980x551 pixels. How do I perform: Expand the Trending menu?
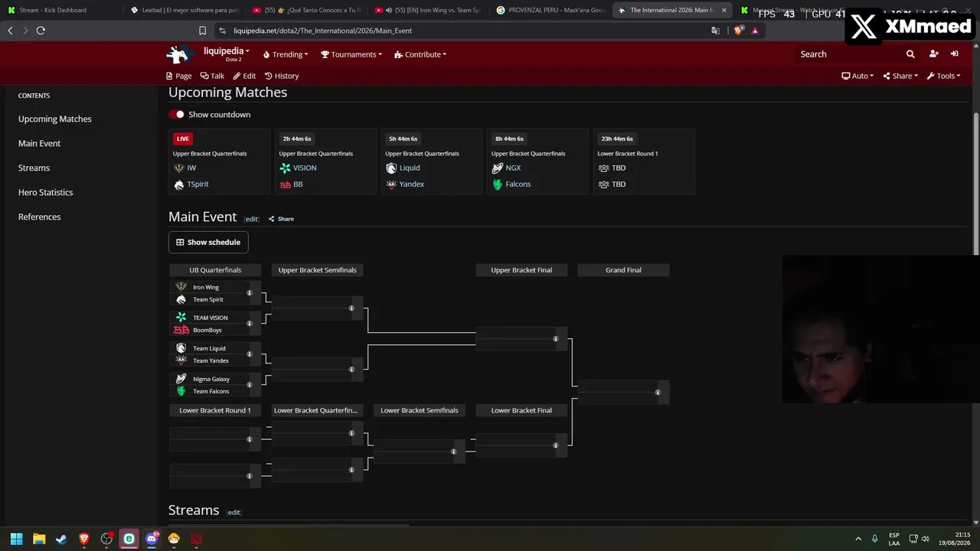tap(286, 54)
